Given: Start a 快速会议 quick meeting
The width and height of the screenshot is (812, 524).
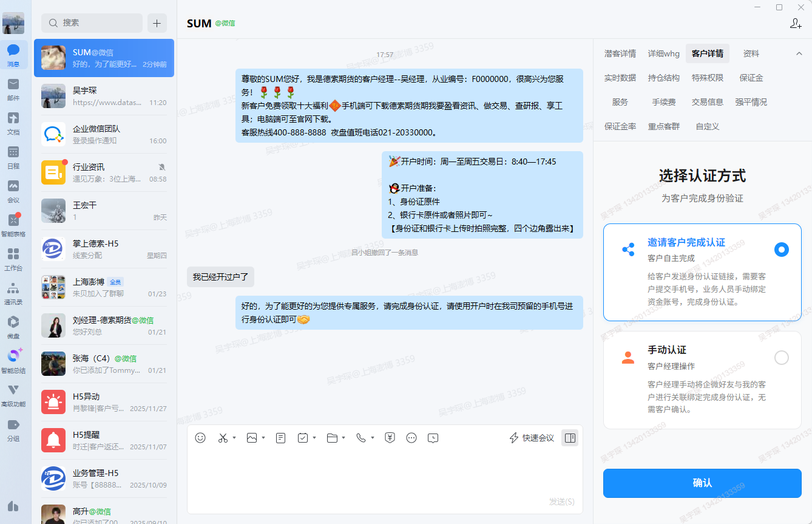Looking at the screenshot, I should tap(532, 438).
